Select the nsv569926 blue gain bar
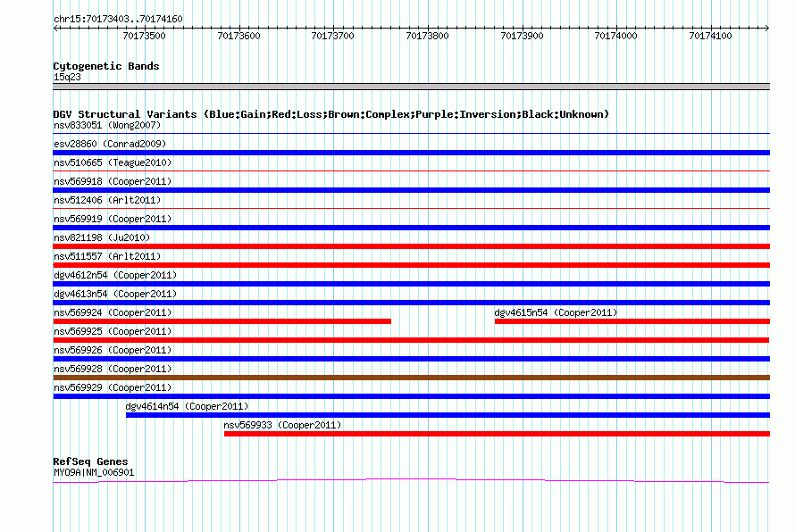The width and height of the screenshot is (795, 532). [x=411, y=359]
